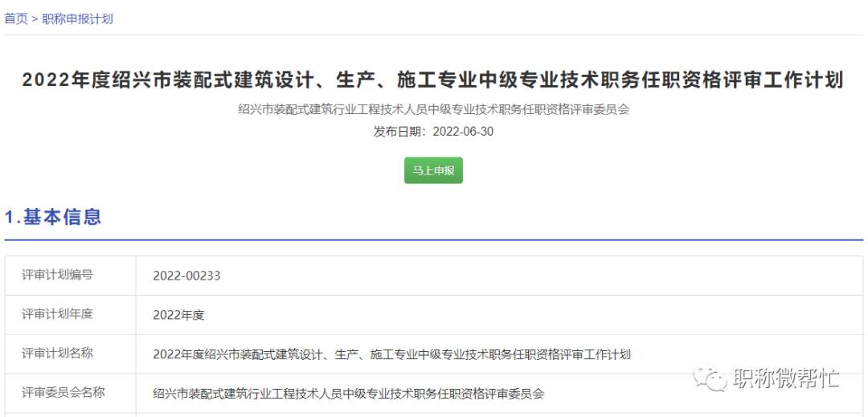
Task: Click the green 马上申报 button
Action: pyautogui.click(x=433, y=170)
